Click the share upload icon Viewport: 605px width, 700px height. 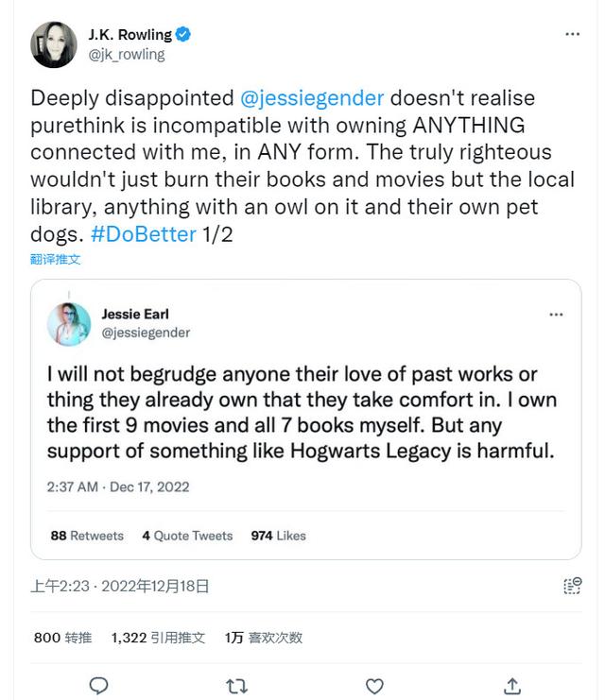(512, 686)
